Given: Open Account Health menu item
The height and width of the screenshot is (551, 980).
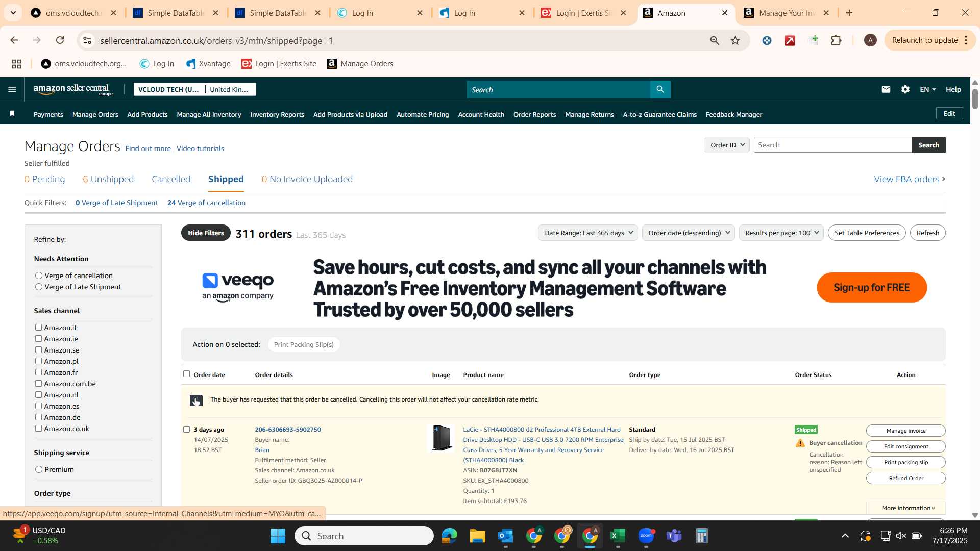Looking at the screenshot, I should (x=481, y=114).
